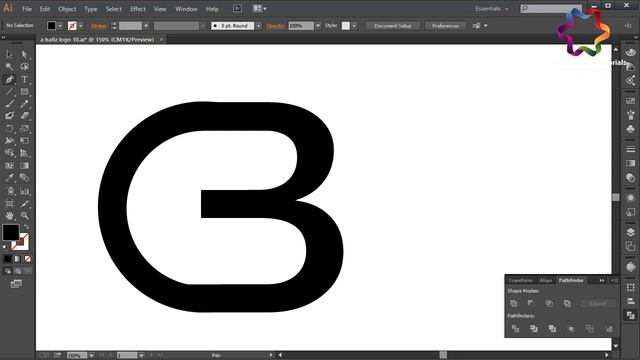Viewport: 640px width, 360px height.
Task: Select the Selection tool (black arrow)
Action: click(9, 54)
